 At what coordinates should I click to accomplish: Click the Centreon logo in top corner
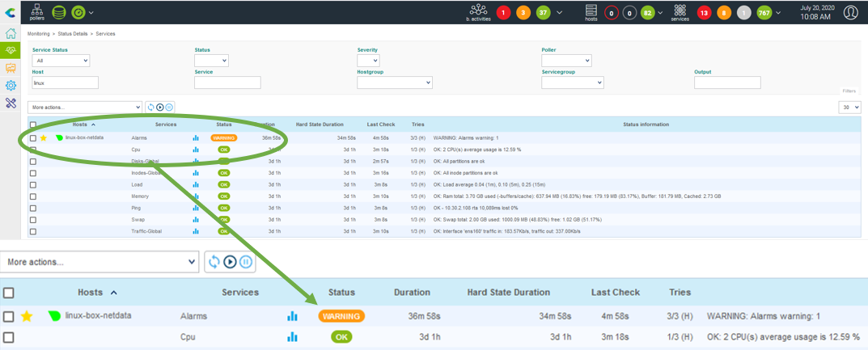point(10,12)
